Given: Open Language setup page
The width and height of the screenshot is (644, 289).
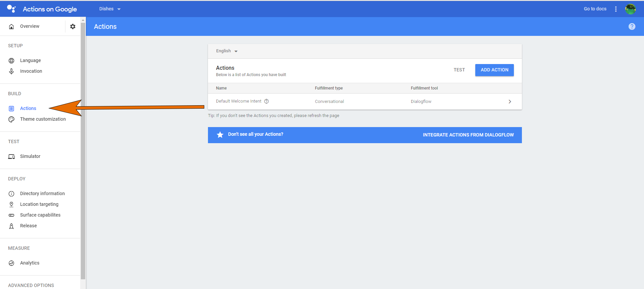Looking at the screenshot, I should point(31,60).
